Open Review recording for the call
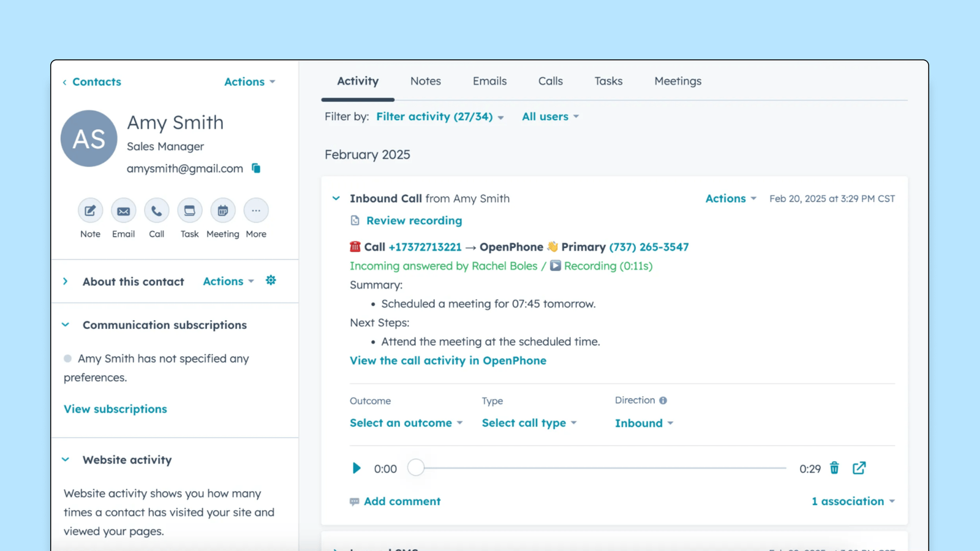 [x=414, y=220]
